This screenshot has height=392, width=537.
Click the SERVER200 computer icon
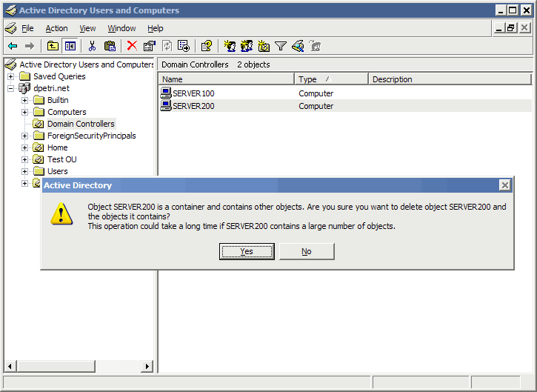coord(166,105)
